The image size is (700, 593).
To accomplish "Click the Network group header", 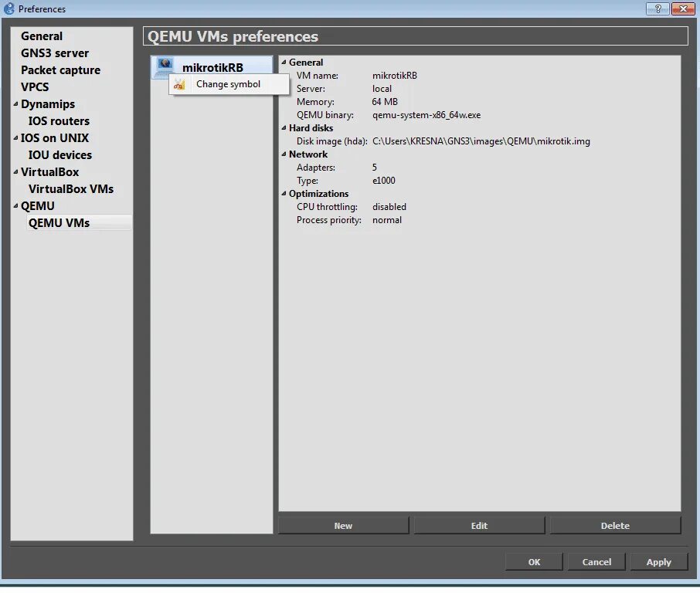I will tap(308, 154).
